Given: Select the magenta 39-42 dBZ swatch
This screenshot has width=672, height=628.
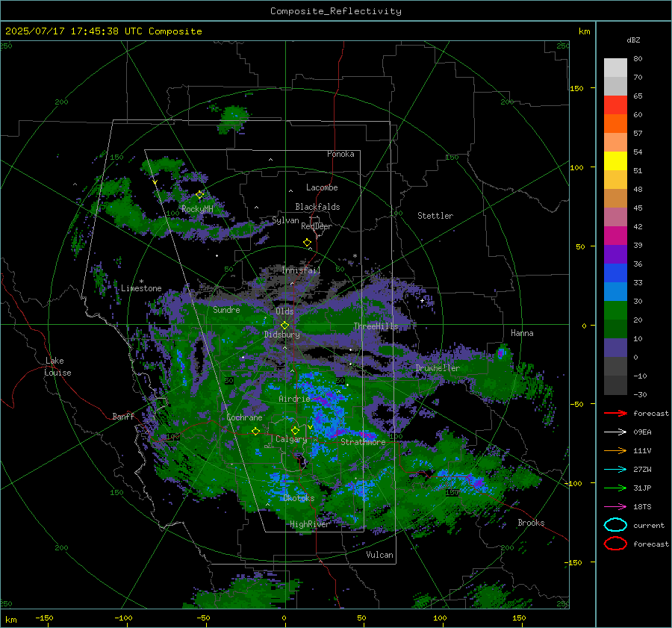Looking at the screenshot, I should [615, 236].
